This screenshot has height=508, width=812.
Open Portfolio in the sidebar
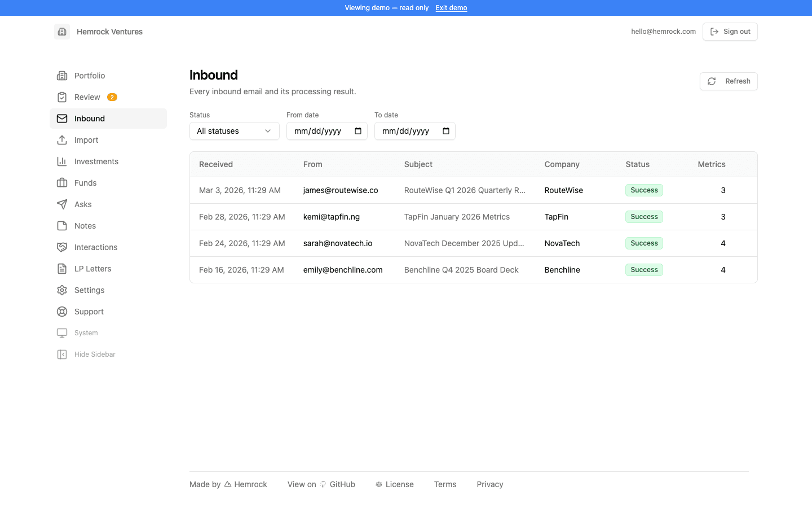tap(108, 76)
